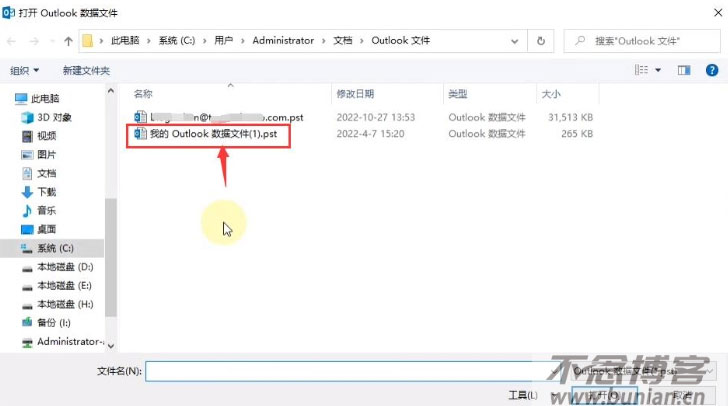
Task: Click date 2022-4-7 15:20 cell
Action: [x=370, y=134]
